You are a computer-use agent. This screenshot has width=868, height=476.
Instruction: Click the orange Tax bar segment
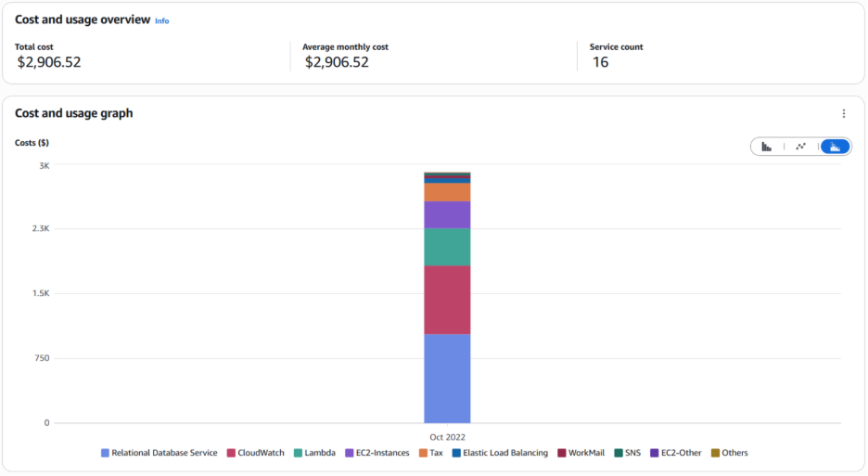tap(447, 192)
